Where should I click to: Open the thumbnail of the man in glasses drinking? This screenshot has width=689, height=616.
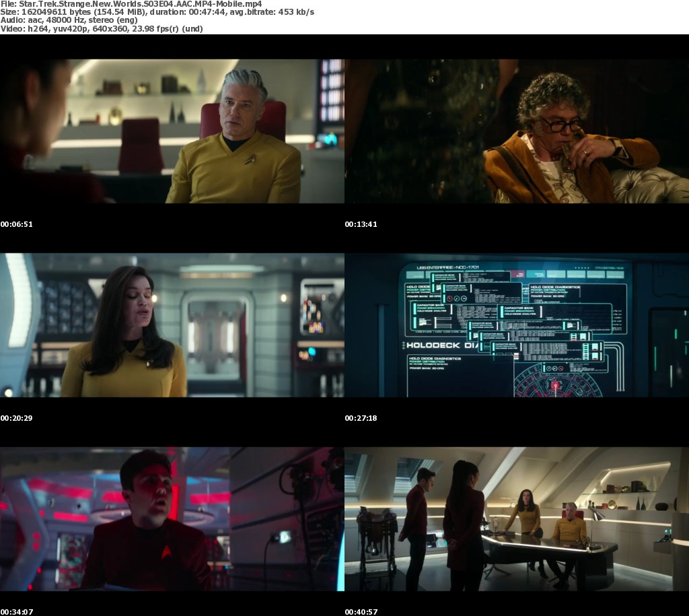(517, 131)
